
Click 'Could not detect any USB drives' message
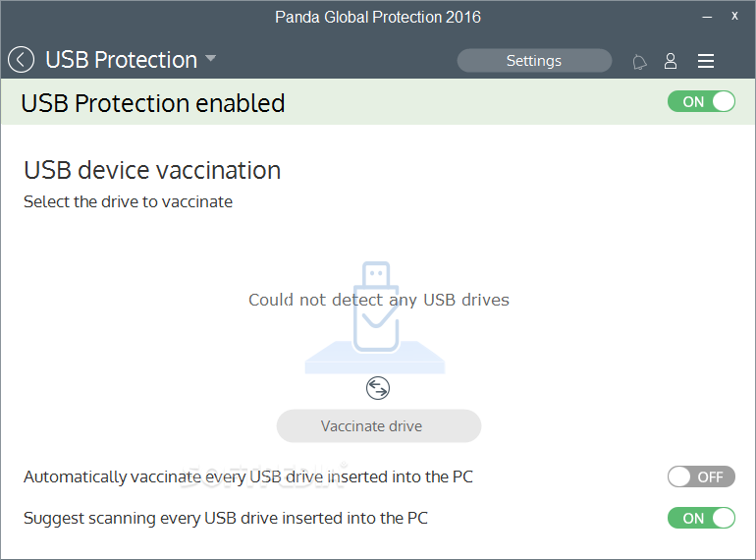[378, 300]
